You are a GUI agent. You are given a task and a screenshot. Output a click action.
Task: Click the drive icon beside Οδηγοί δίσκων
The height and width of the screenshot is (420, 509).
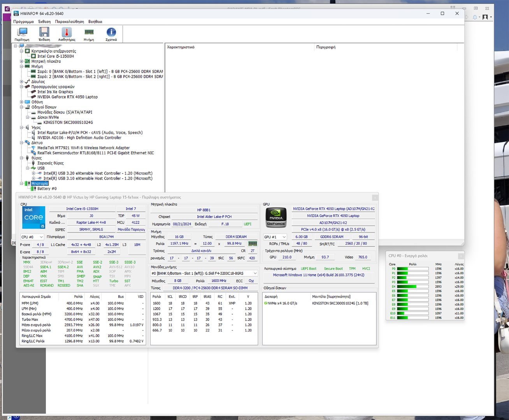(x=27, y=107)
